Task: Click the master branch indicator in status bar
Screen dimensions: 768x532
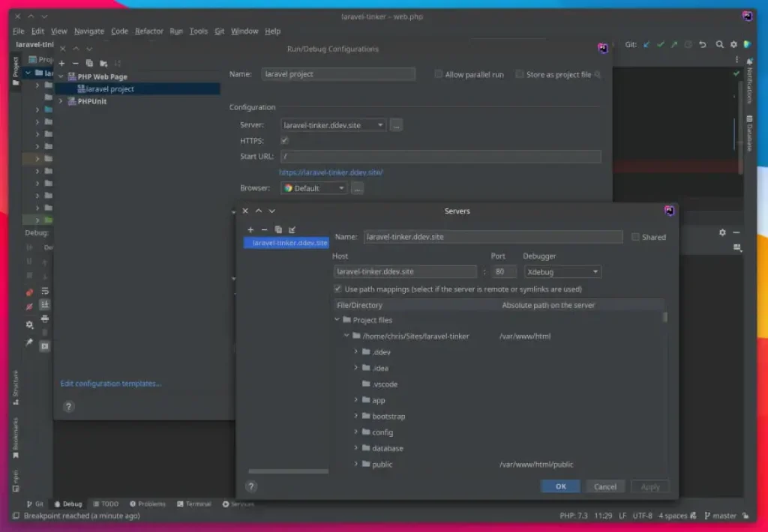Action: pyautogui.click(x=721, y=516)
